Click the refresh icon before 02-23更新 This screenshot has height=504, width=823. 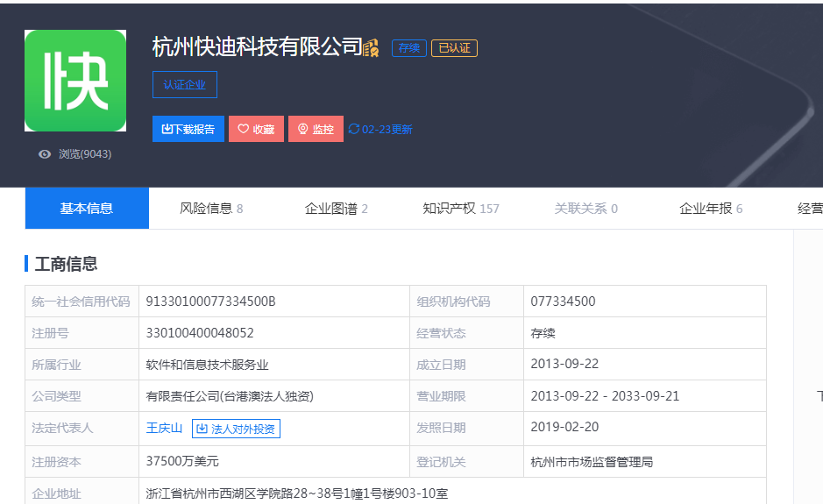point(354,129)
